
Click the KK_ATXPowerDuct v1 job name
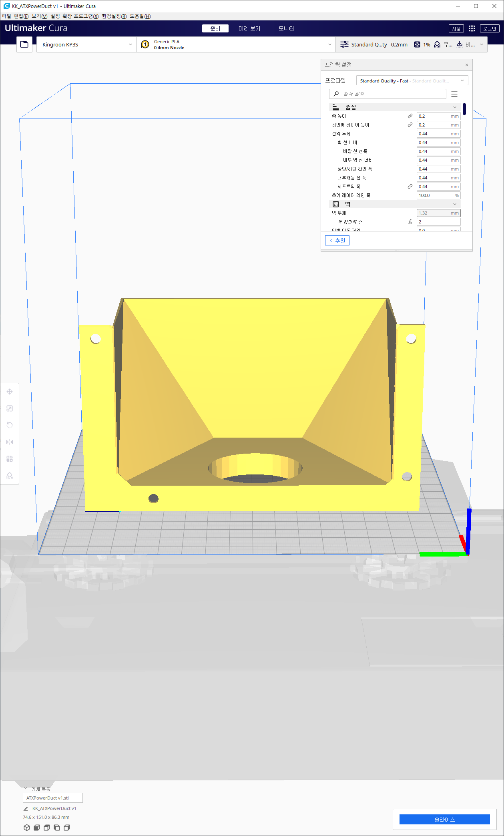click(54, 808)
